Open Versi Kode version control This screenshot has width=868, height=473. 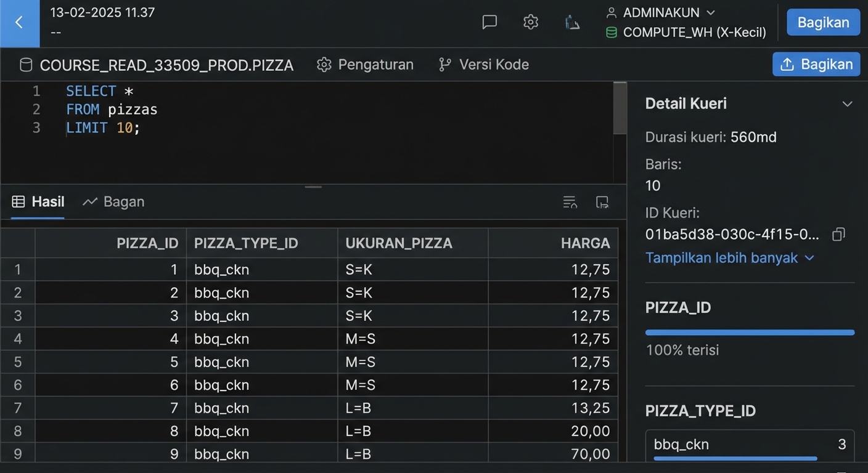(484, 65)
